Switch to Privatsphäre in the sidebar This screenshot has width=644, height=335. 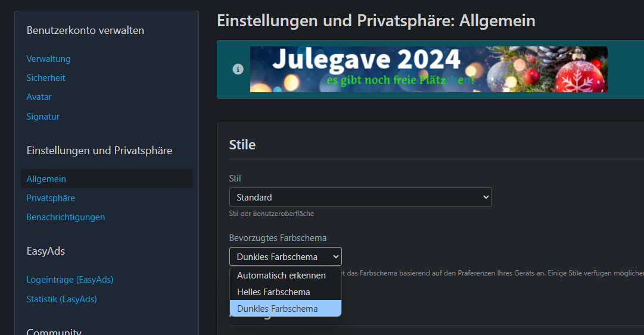(x=51, y=198)
